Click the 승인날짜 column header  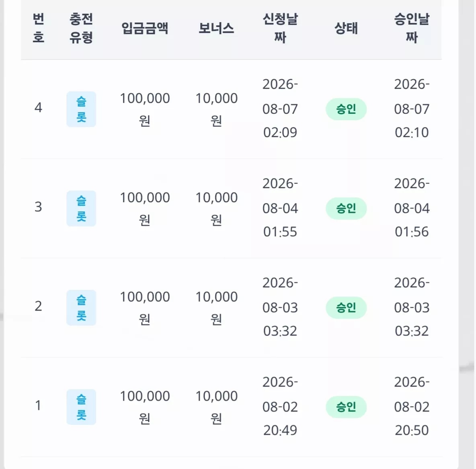pyautogui.click(x=412, y=28)
